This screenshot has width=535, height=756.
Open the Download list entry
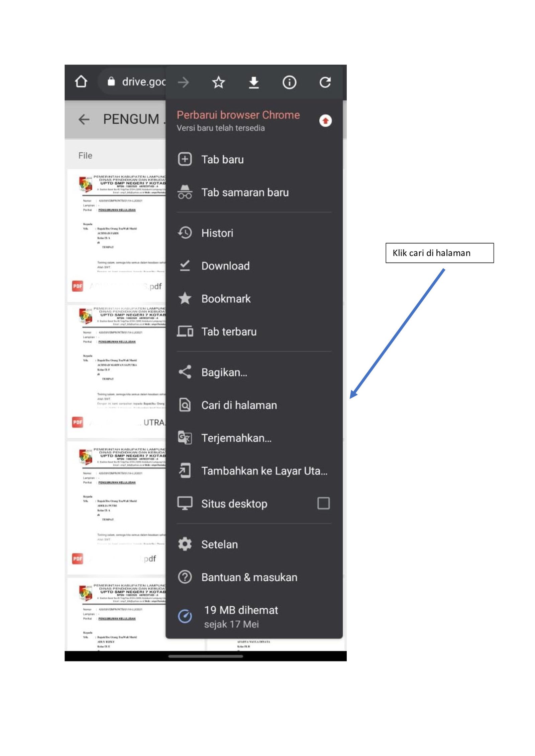(254, 266)
